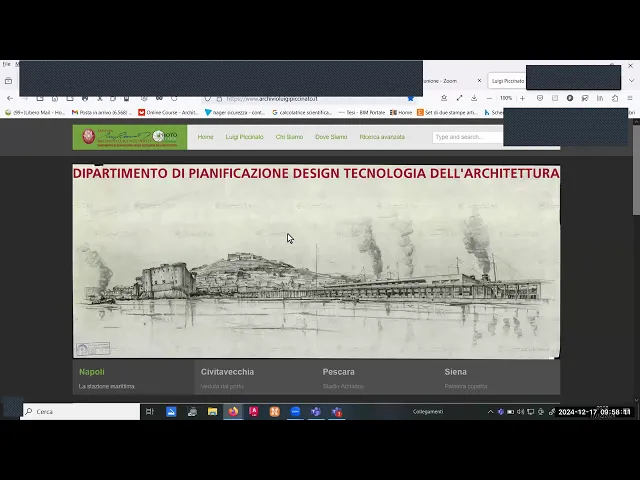This screenshot has width=640, height=480.
Task: Select the Civitavecchia slide caption
Action: 256,378
